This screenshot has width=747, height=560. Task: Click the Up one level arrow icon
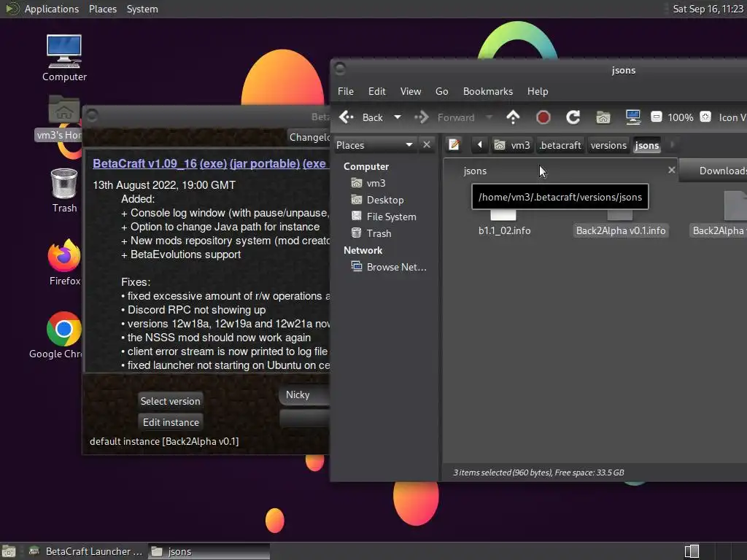pos(513,117)
